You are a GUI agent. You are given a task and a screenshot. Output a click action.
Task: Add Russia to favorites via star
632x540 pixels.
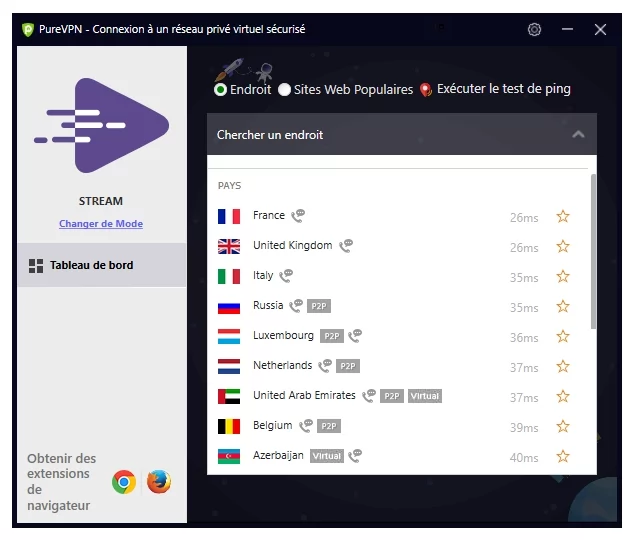[563, 307]
